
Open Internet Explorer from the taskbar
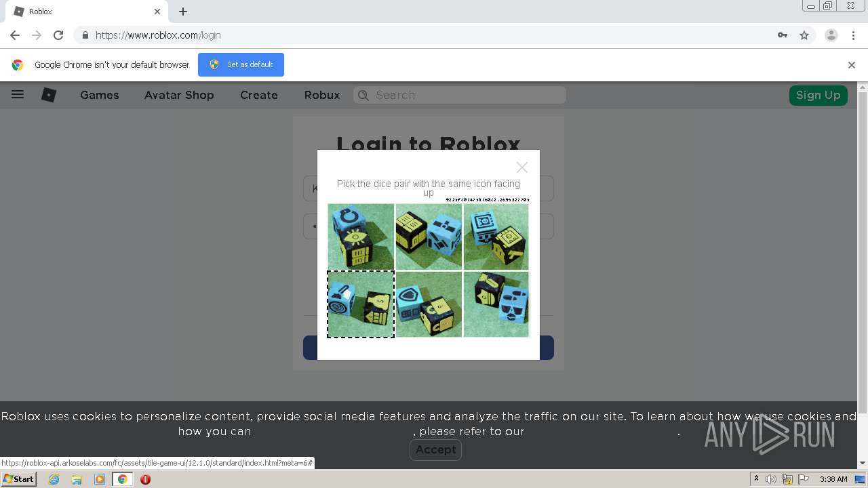pyautogui.click(x=54, y=479)
